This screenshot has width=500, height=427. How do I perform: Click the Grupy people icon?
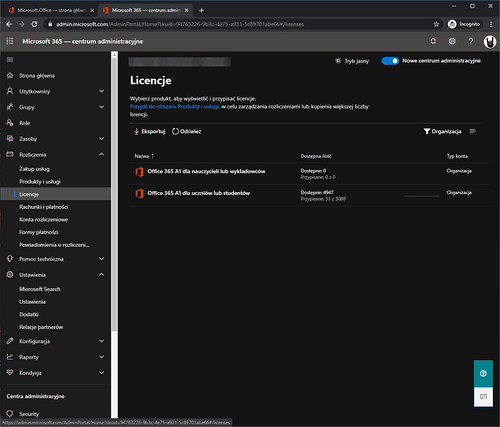(10, 107)
